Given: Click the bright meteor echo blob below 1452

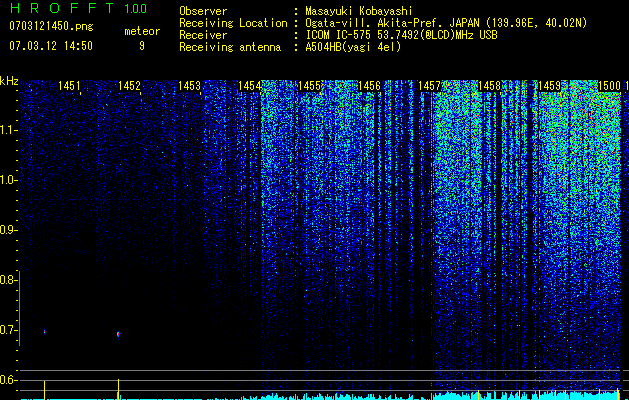Looking at the screenshot, I should click(118, 334).
